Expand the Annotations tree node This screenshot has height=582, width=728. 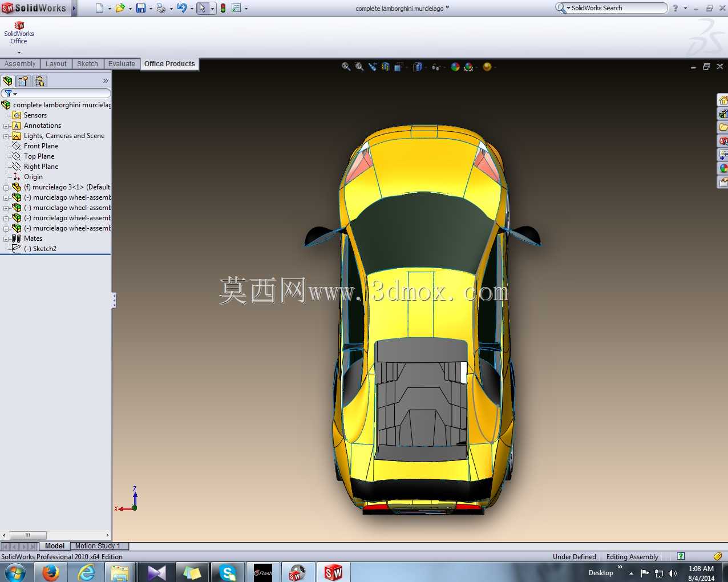pyautogui.click(x=6, y=126)
